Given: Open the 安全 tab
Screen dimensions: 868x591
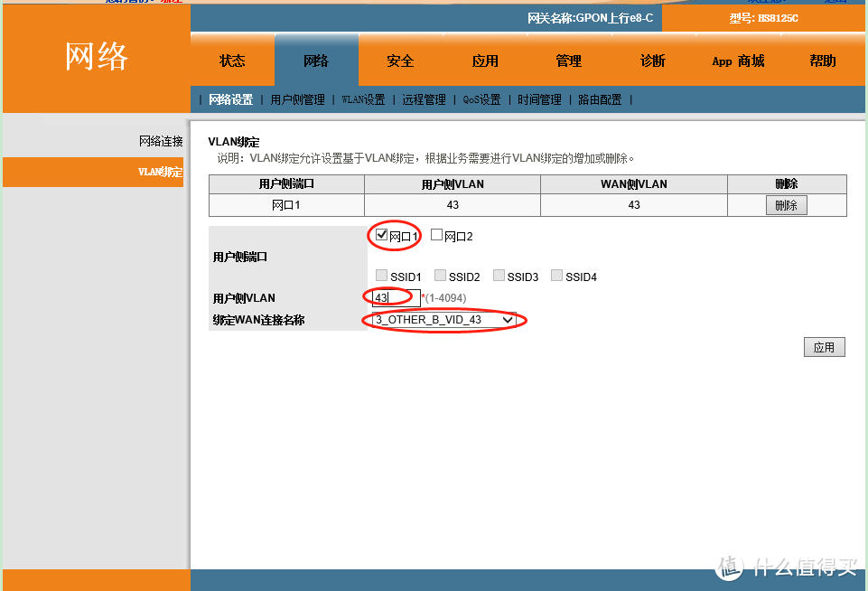Looking at the screenshot, I should coord(400,60).
